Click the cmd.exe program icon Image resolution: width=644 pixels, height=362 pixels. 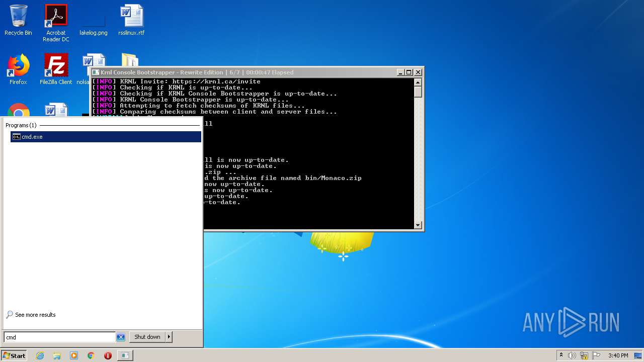pos(16,137)
